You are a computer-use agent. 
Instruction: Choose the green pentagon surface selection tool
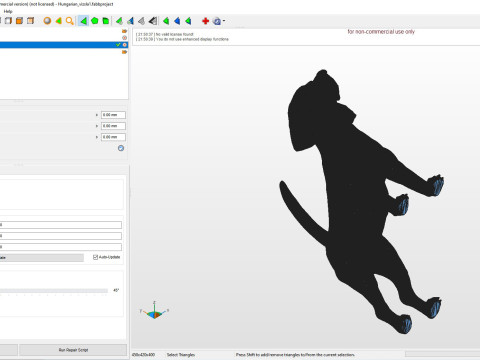tap(95, 21)
